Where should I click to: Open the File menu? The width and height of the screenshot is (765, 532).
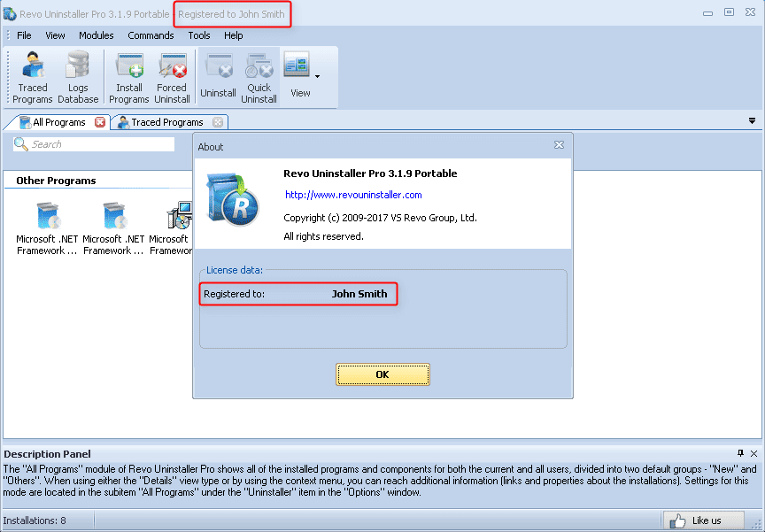(24, 35)
